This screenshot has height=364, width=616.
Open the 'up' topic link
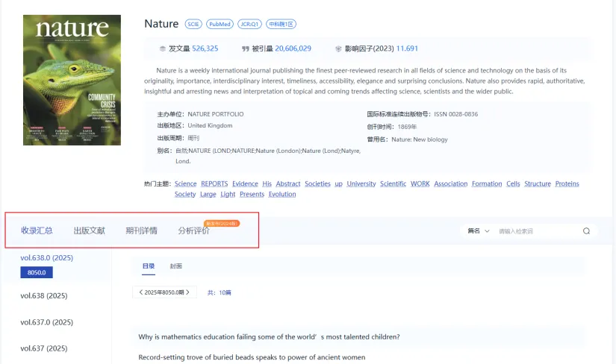tap(339, 183)
